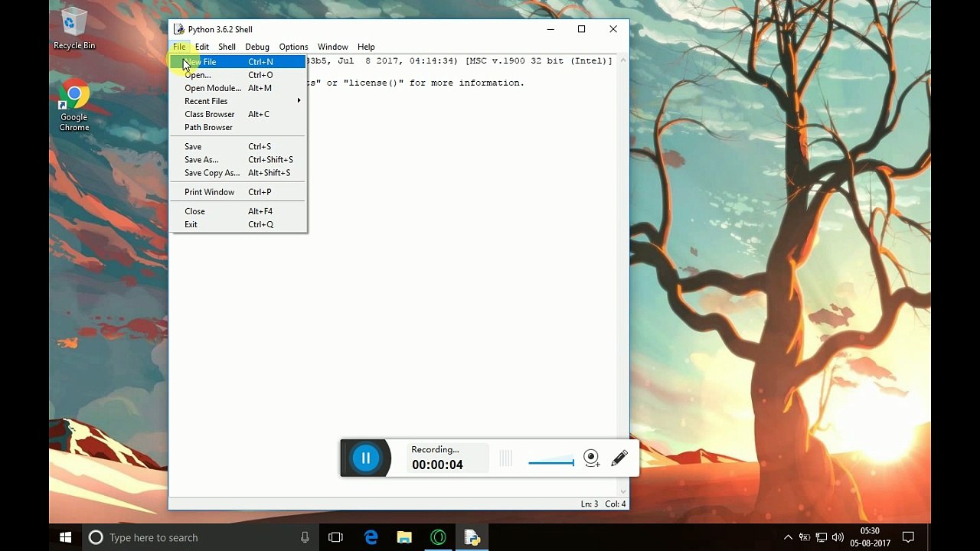Open the Options menu
The image size is (980, 551).
[293, 47]
